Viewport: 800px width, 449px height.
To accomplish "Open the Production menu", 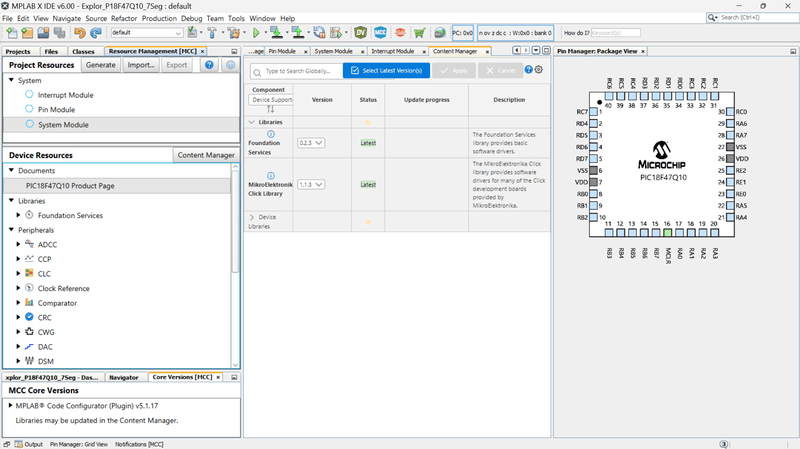I will tap(159, 18).
